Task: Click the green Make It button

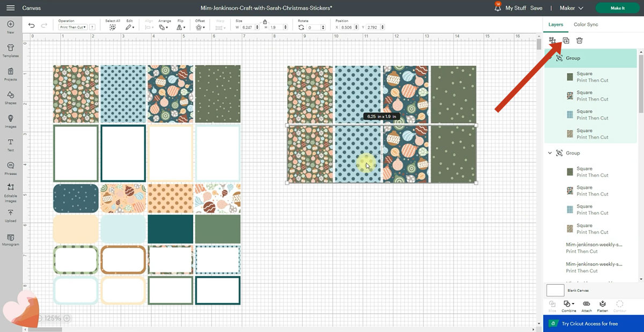Action: point(617,8)
